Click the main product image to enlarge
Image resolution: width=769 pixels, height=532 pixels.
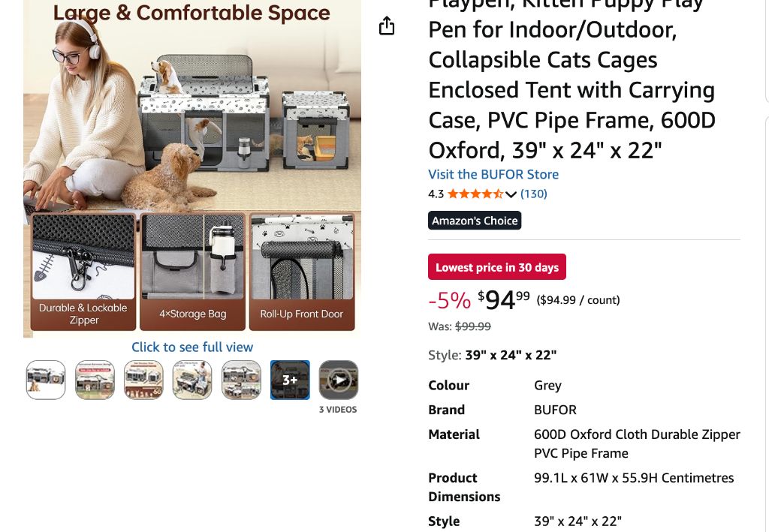(x=192, y=165)
